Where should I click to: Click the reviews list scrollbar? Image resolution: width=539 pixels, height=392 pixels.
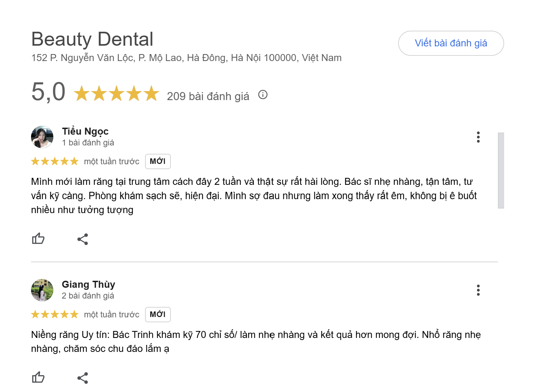tap(501, 170)
